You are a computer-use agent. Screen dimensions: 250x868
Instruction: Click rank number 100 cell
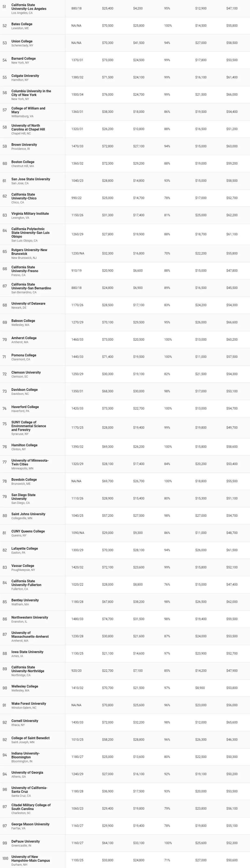tap(5, 858)
